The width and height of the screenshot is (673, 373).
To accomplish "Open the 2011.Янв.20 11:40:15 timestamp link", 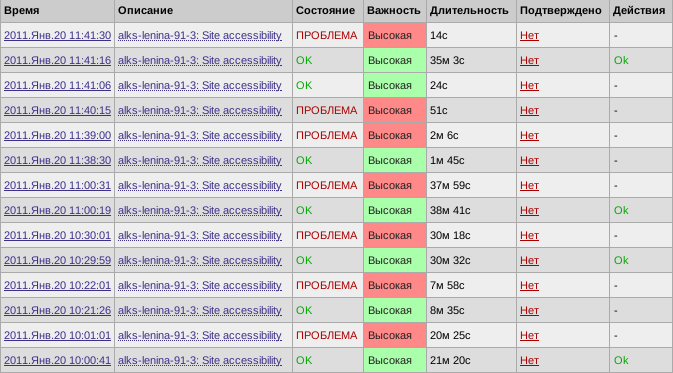I will coord(58,110).
